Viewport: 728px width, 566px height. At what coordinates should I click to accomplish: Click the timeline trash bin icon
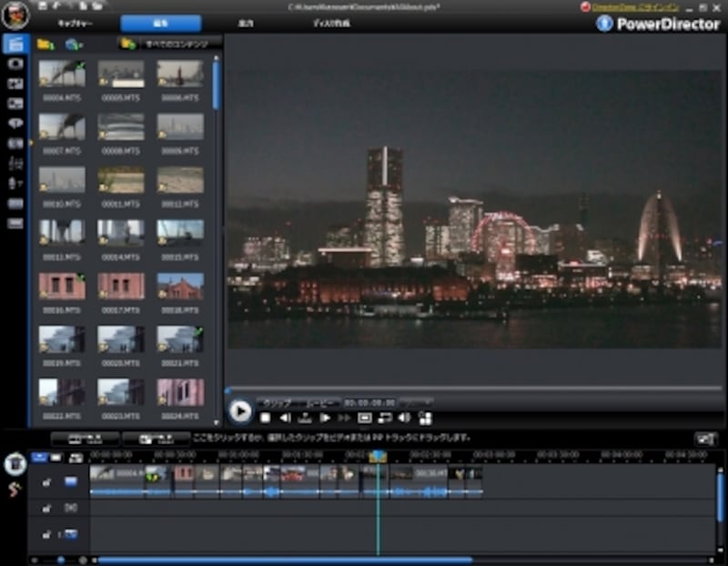[x=15, y=463]
